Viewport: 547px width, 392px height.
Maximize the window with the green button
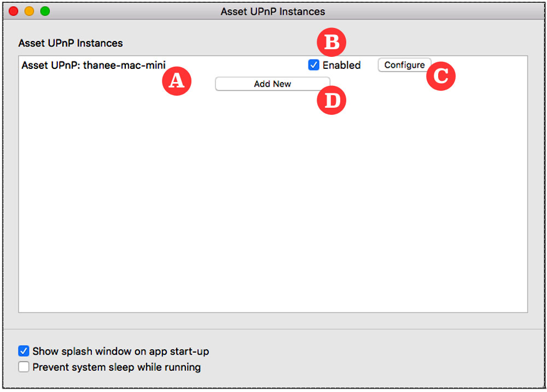[x=45, y=11]
